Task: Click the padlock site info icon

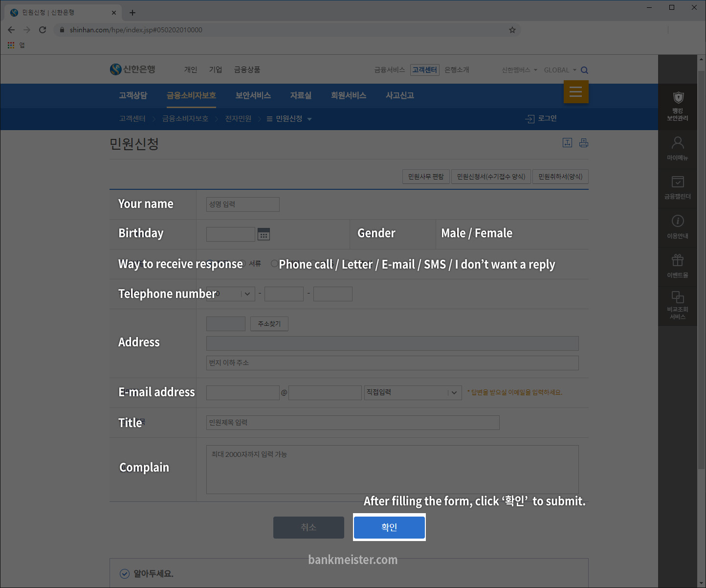Action: click(x=62, y=30)
